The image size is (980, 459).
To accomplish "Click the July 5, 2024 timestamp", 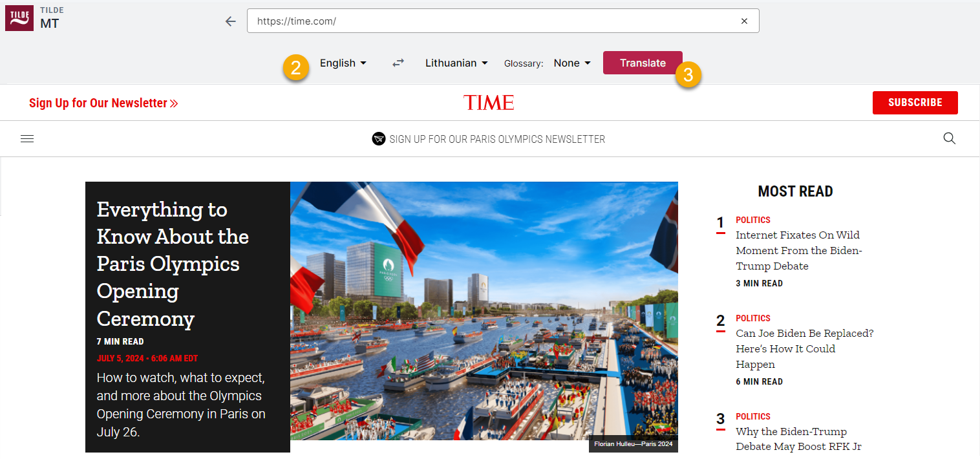I will click(147, 358).
